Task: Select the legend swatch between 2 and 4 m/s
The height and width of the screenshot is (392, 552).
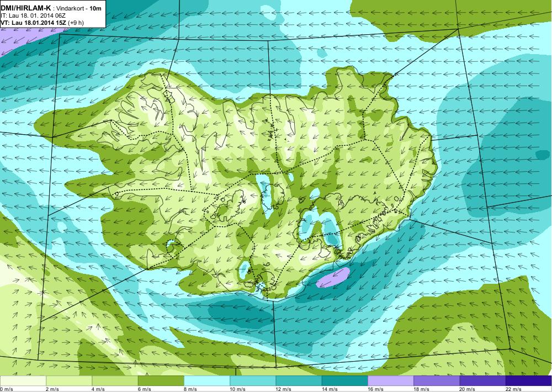Action: [x=69, y=381]
